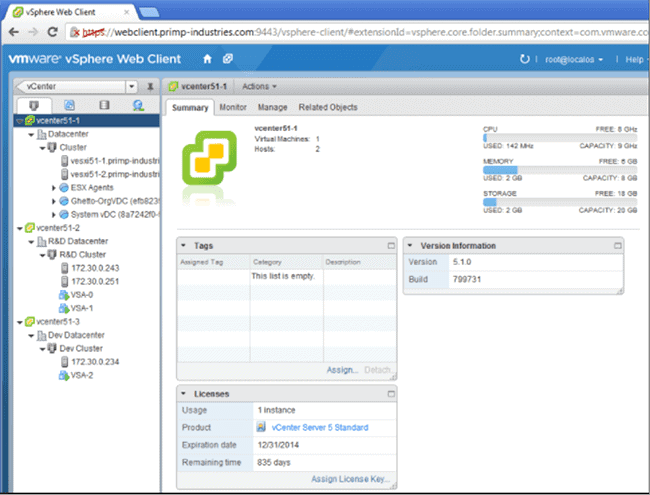Viewport: 650px width, 495px height.
Task: Switch to the Related Objects tab
Action: click(328, 107)
